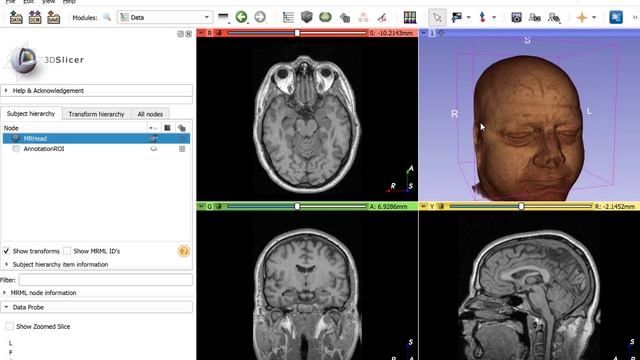Click the color column header icon
Viewport: 640px width, 360px height.
pos(167,128)
